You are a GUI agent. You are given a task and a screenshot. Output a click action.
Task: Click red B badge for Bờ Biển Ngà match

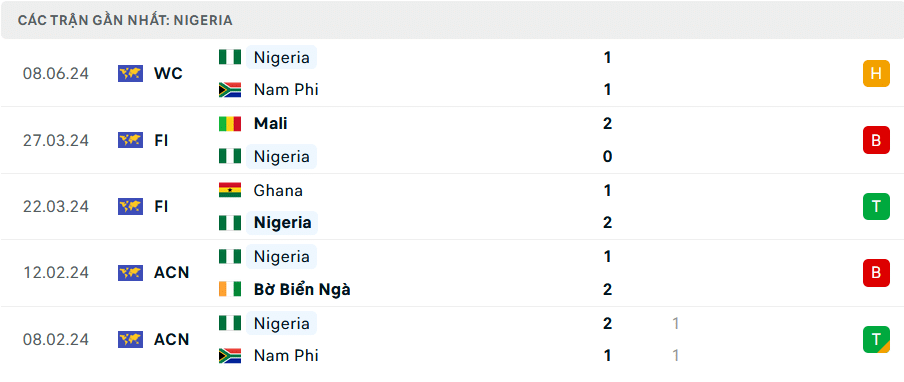[x=876, y=273]
